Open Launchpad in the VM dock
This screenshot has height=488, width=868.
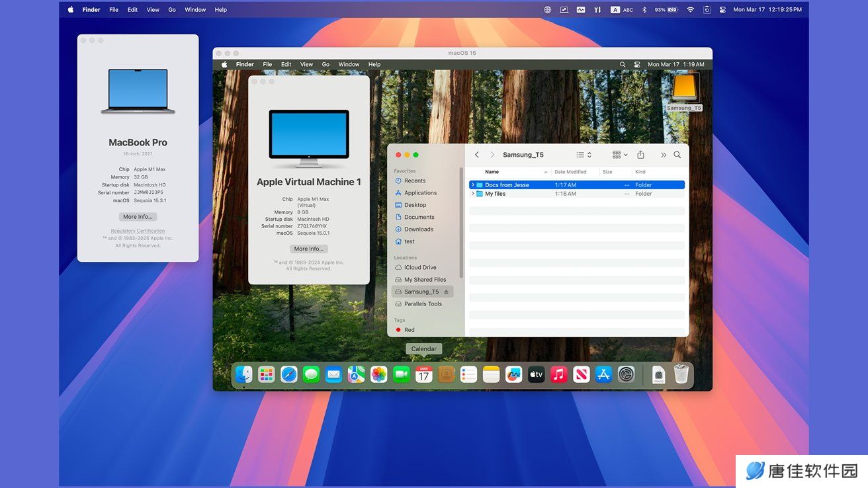pos(267,375)
